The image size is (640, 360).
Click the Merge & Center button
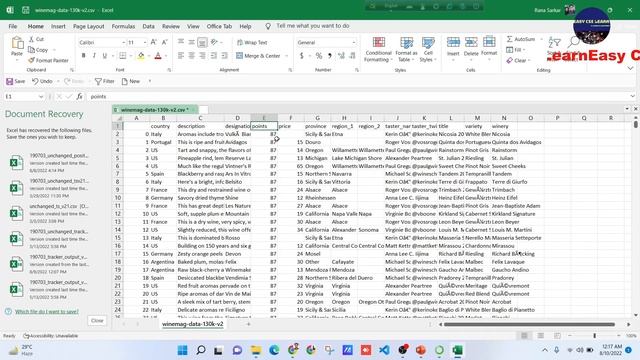tap(259, 56)
